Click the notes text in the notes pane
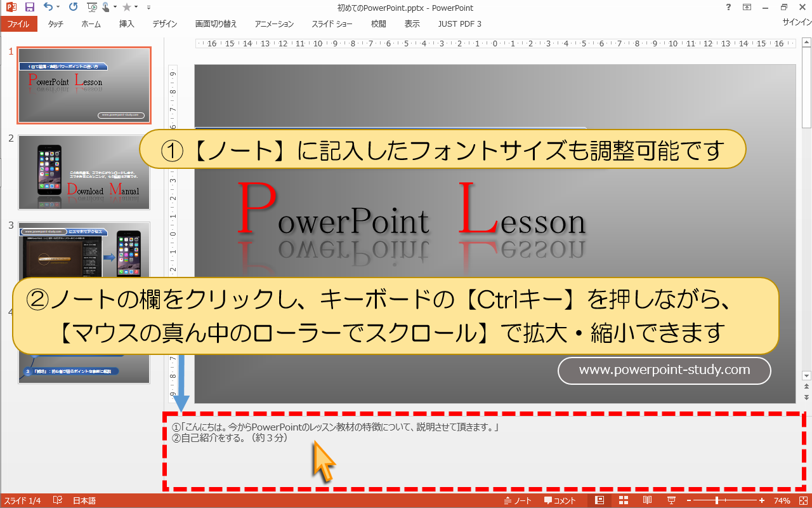This screenshot has height=508, width=812. pyautogui.click(x=336, y=432)
